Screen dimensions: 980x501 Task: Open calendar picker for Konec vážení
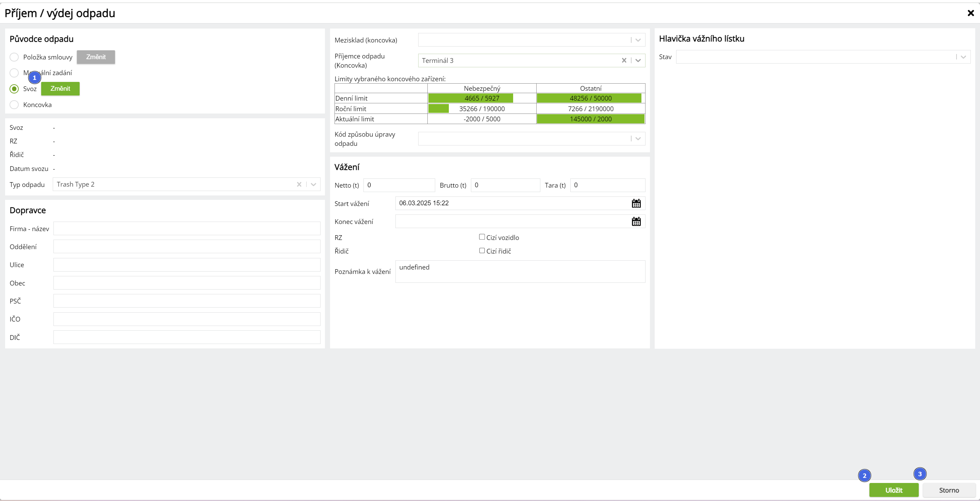[636, 221]
